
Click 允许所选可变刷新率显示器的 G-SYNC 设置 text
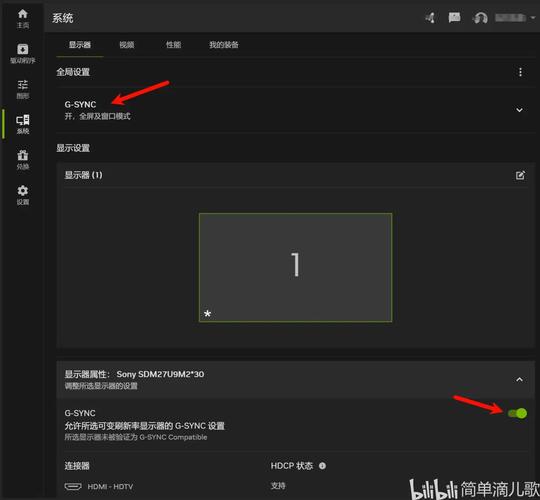[144, 426]
